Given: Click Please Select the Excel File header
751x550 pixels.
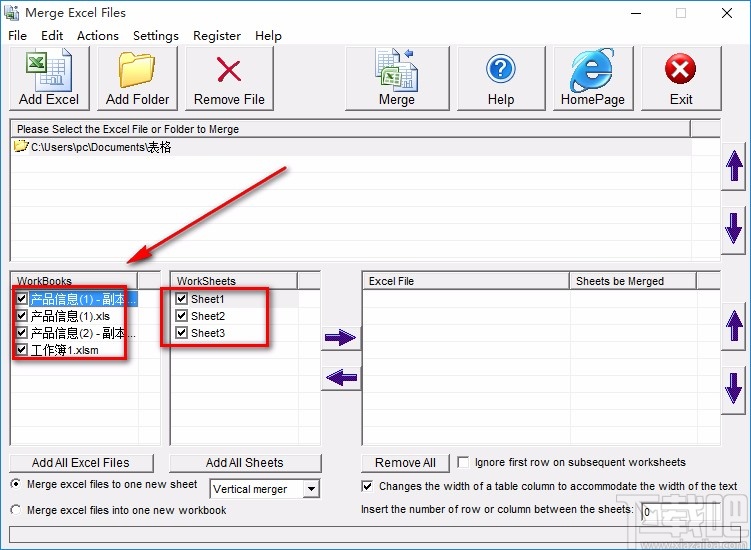Looking at the screenshot, I should tap(351, 129).
